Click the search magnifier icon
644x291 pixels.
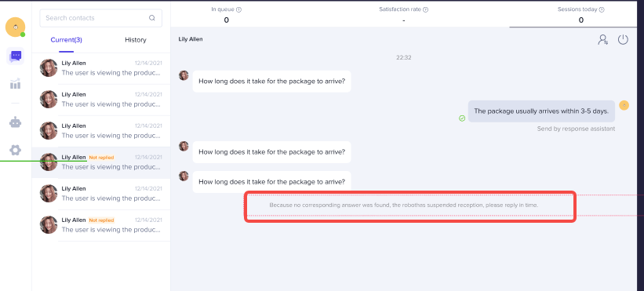[152, 18]
